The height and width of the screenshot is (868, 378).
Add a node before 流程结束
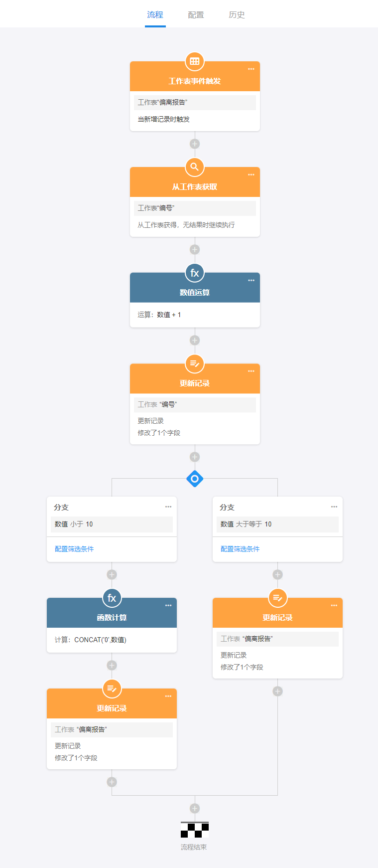[195, 808]
